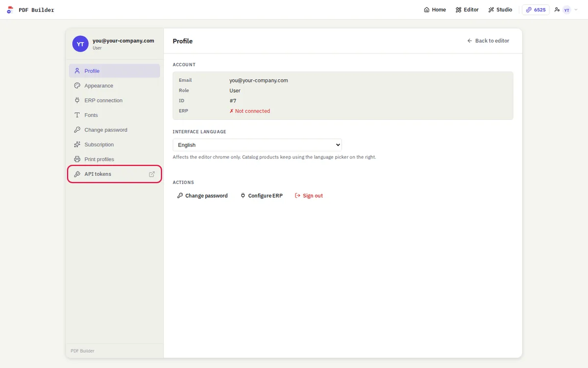Click the plug icon by Configure ERP
Viewport: 588px width, 368px height.
tap(243, 195)
